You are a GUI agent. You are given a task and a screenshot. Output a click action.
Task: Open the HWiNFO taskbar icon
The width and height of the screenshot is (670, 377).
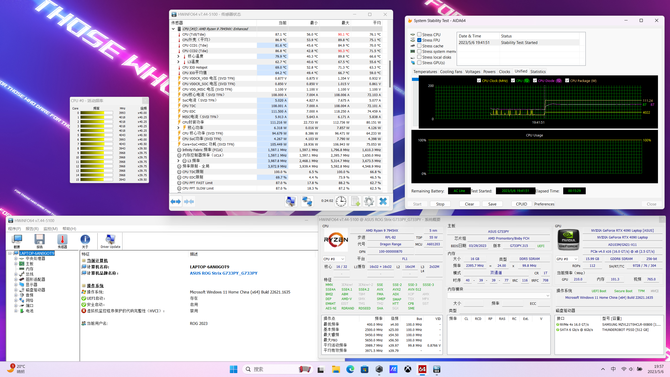(x=436, y=369)
